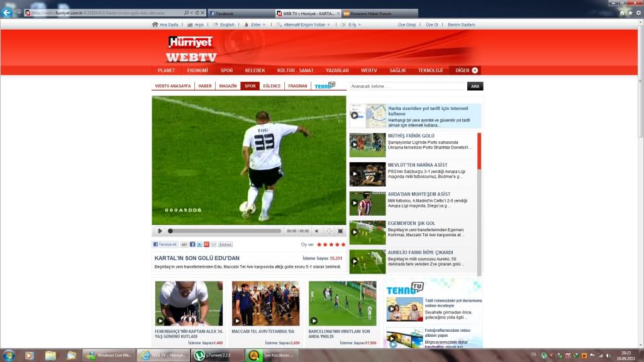
Task: Share the video on Twitter icon
Action: pyautogui.click(x=199, y=244)
